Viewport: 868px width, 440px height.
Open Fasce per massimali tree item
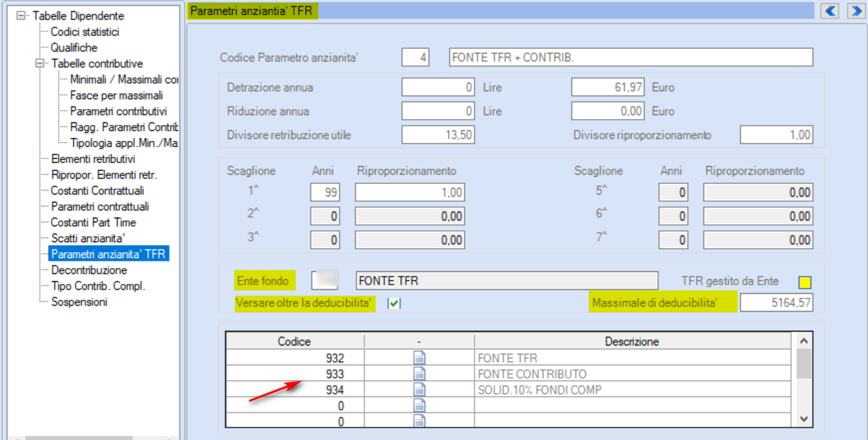[x=116, y=95]
